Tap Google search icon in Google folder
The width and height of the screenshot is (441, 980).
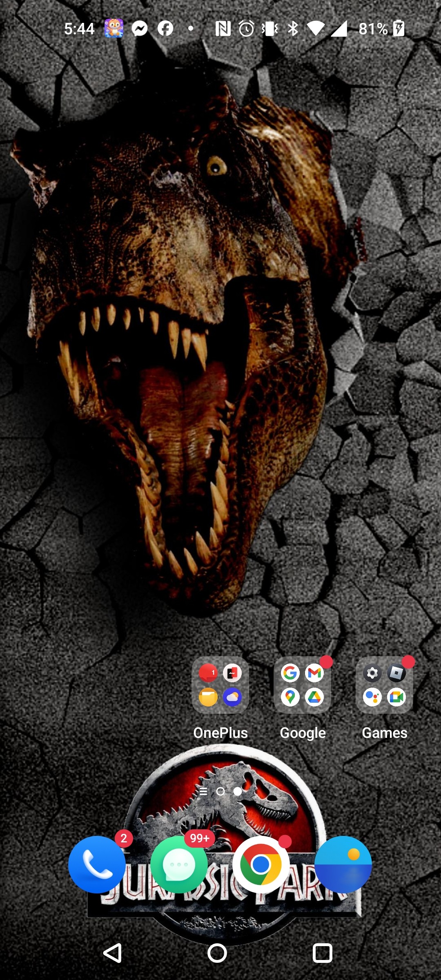(x=290, y=673)
